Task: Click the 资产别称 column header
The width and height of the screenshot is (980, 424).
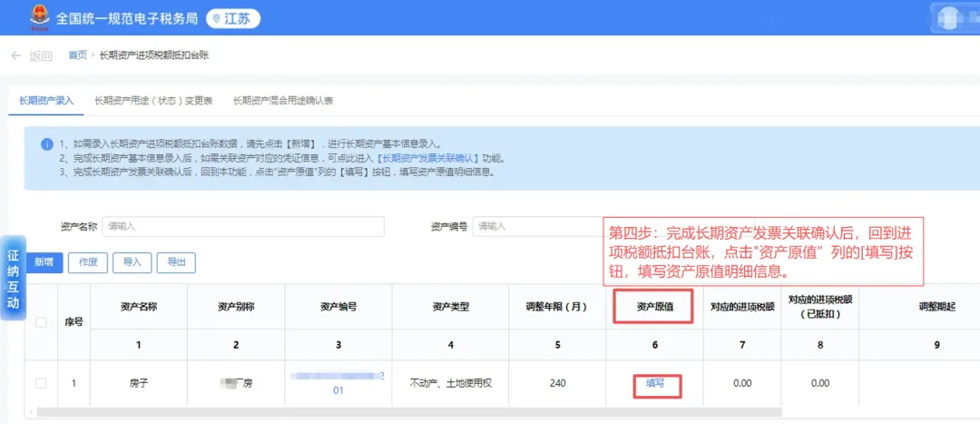Action: pyautogui.click(x=236, y=307)
